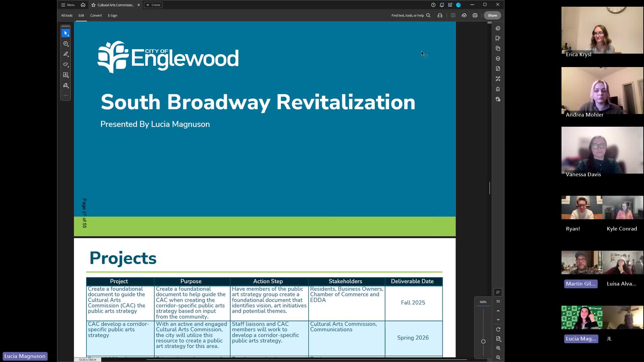The width and height of the screenshot is (644, 362).
Task: Select the Fill & Sign tool
Action: coord(66,85)
